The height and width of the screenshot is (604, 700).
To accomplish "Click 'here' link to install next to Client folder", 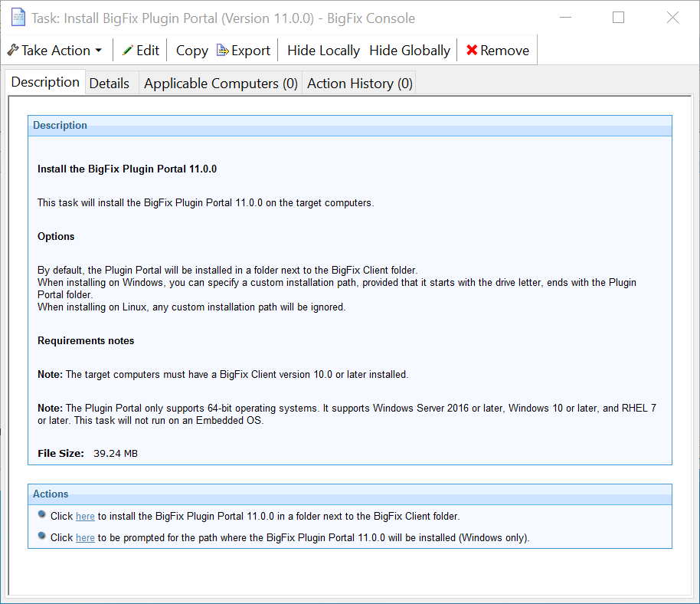I will click(85, 517).
